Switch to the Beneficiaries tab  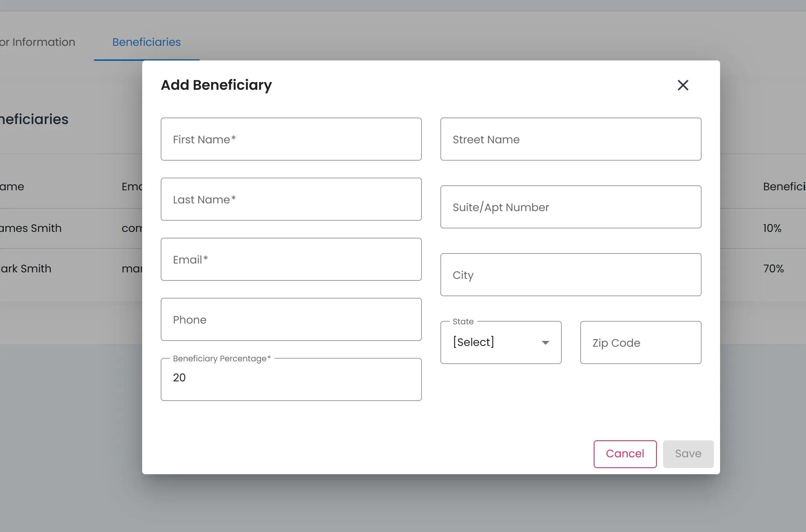(146, 42)
